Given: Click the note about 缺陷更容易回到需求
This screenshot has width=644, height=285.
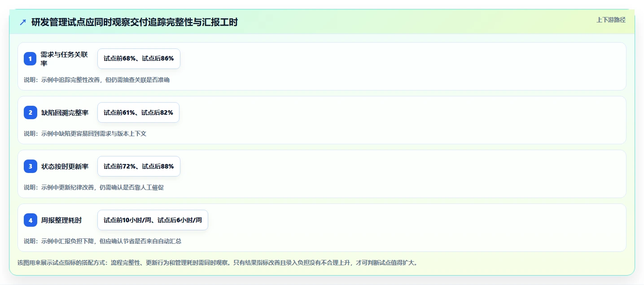Looking at the screenshot, I should point(85,134).
